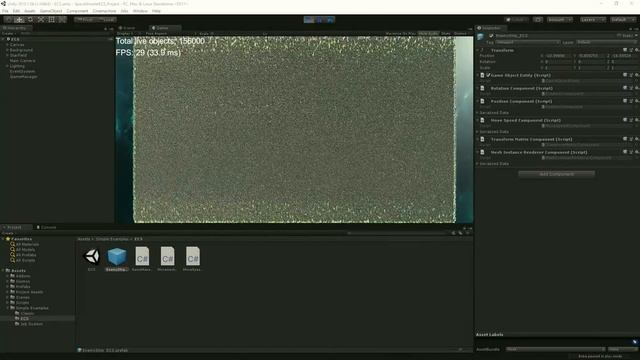
Task: Open the Window menu
Action: coord(140,11)
